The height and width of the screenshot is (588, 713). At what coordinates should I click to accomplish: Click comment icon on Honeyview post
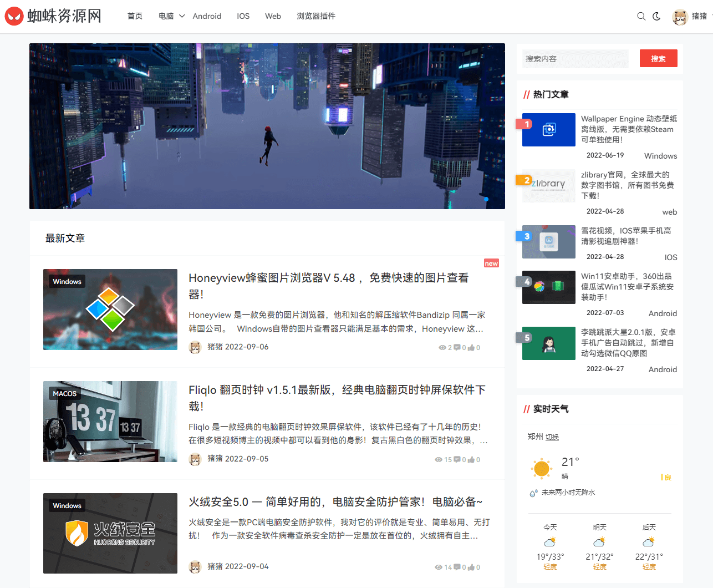click(457, 348)
